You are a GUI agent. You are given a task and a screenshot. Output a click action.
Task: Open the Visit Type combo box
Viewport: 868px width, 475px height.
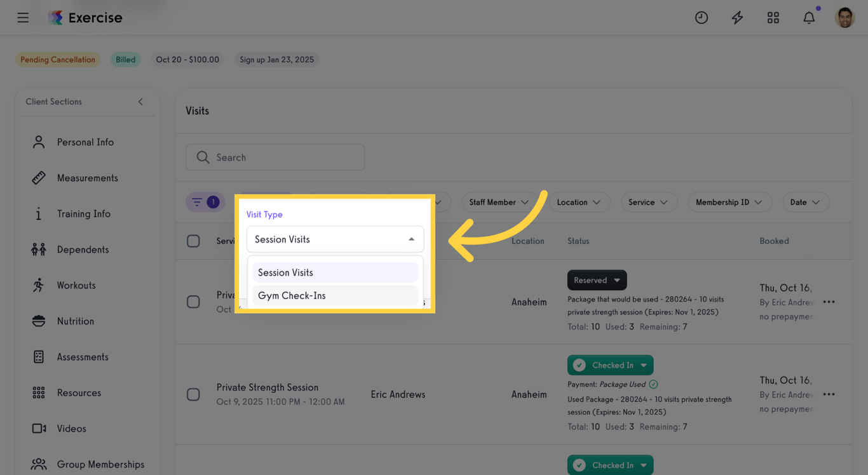point(335,239)
